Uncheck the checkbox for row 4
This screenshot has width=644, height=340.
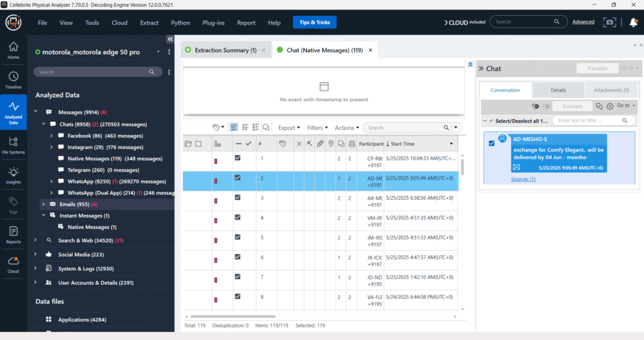pos(237,217)
